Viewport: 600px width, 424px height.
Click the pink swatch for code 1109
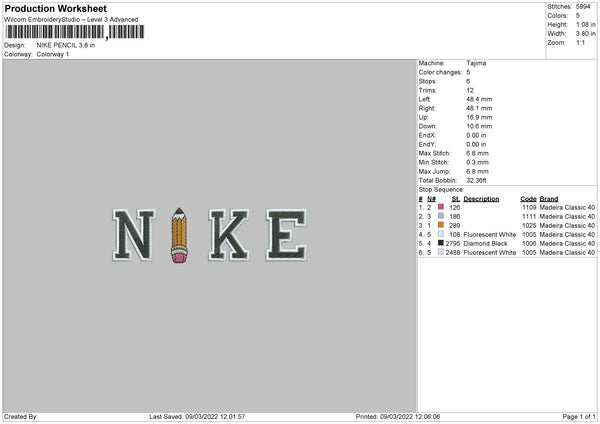click(x=440, y=207)
